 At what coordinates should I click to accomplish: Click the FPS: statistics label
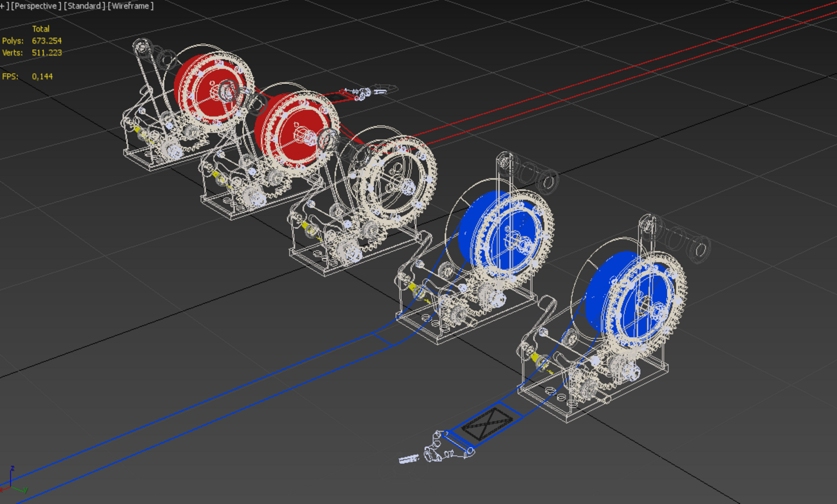point(10,76)
